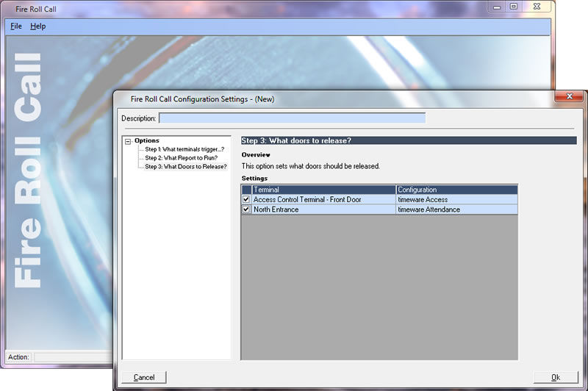Maximize the Fire Roll Call main window

(x=514, y=7)
